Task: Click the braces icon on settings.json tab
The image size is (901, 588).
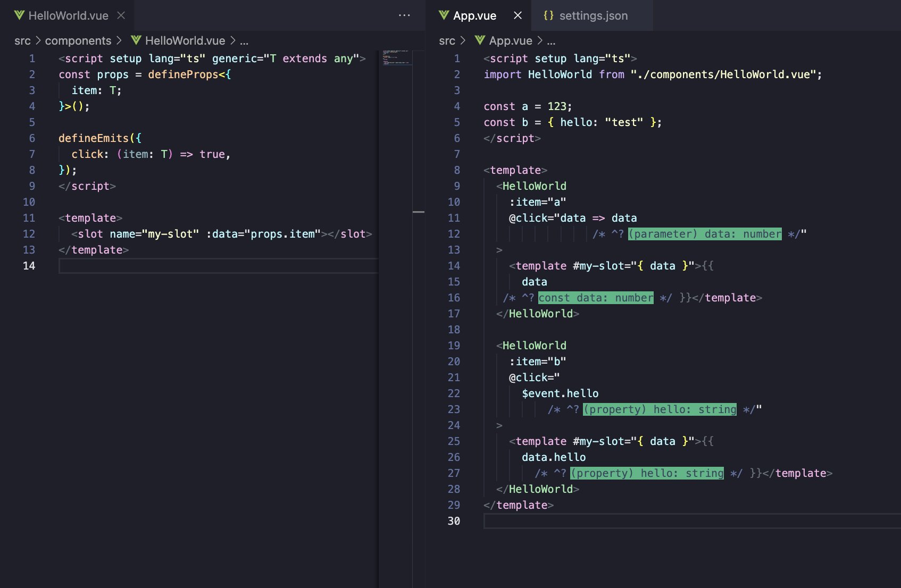Action: tap(548, 15)
